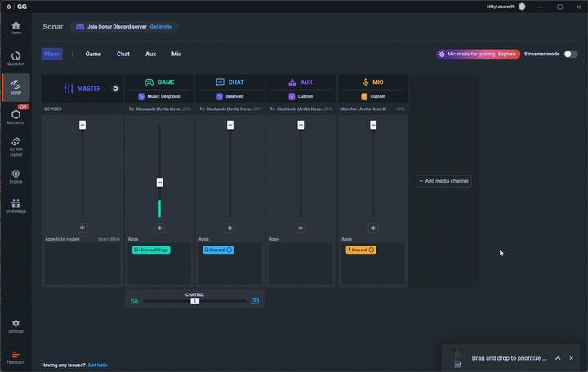Click Add media channel button

coord(443,181)
